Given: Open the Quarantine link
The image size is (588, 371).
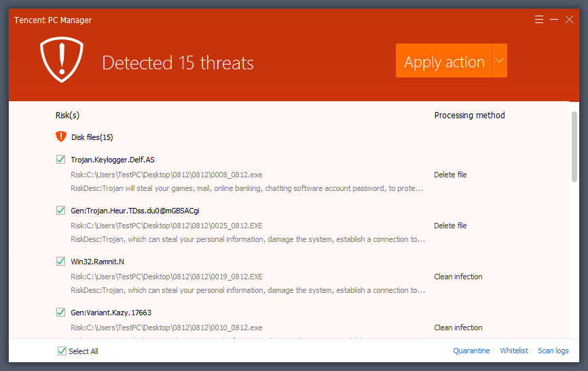Looking at the screenshot, I should tap(471, 351).
